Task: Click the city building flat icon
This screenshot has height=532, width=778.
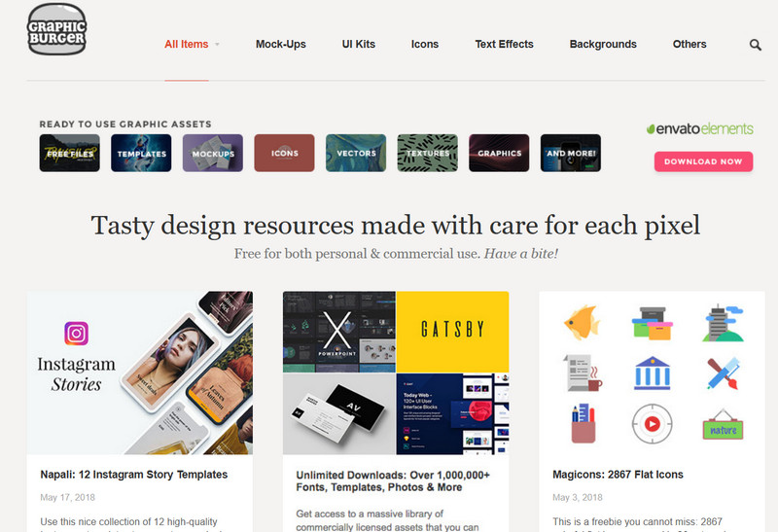Action: (723, 323)
